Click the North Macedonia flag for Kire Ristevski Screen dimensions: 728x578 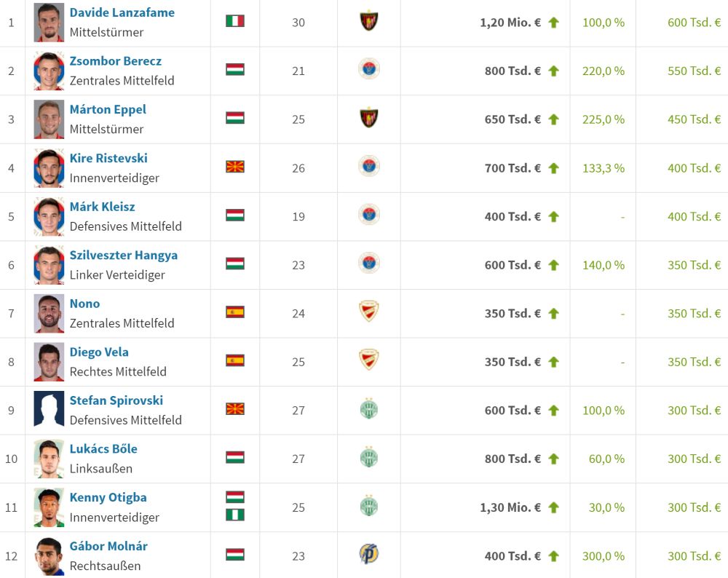point(235,166)
